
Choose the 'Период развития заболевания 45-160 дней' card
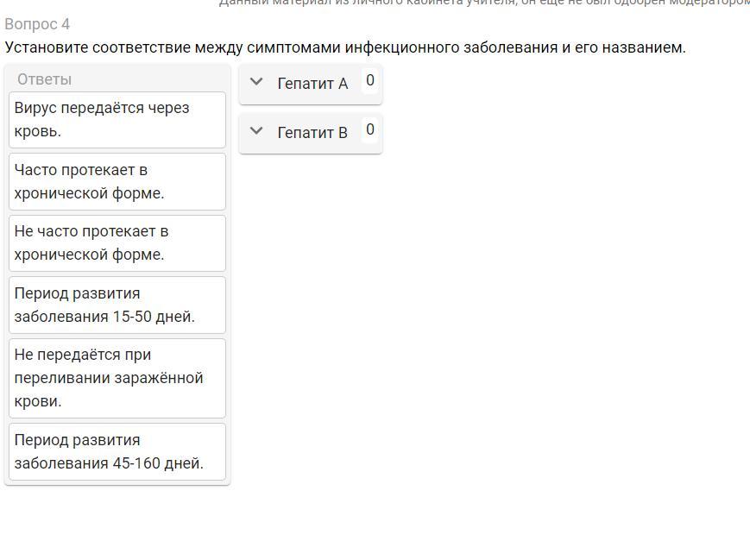pyautogui.click(x=117, y=451)
